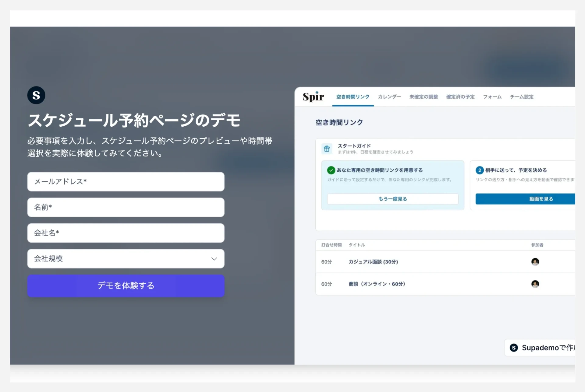Click the デモを体験する button
Image resolution: width=585 pixels, height=392 pixels.
tap(126, 286)
